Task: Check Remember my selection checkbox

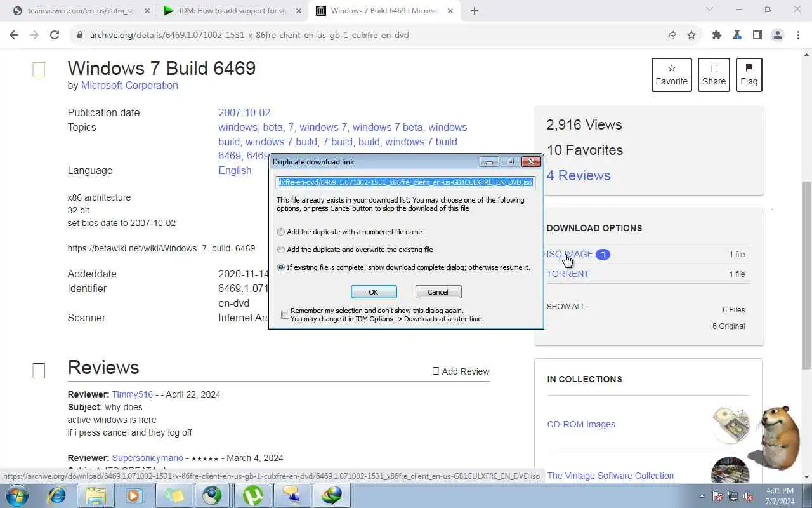Action: 285,314
